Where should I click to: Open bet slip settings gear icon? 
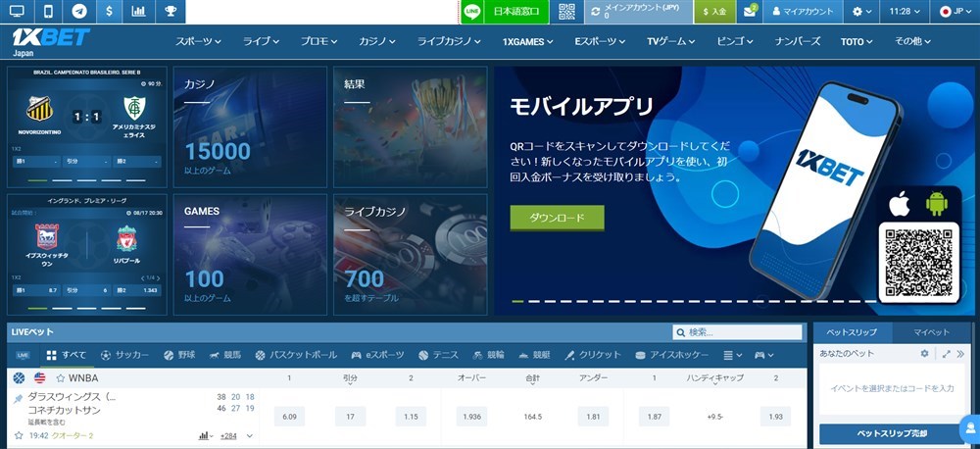924,353
